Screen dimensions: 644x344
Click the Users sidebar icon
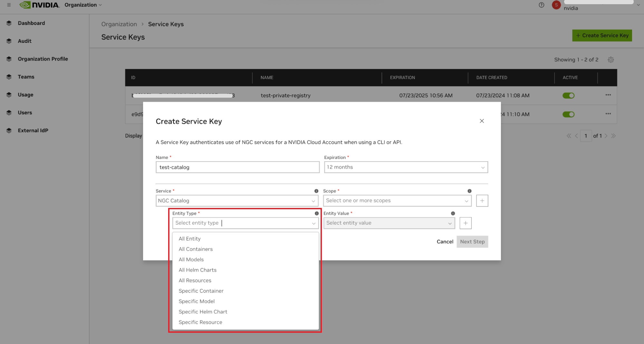pos(9,113)
